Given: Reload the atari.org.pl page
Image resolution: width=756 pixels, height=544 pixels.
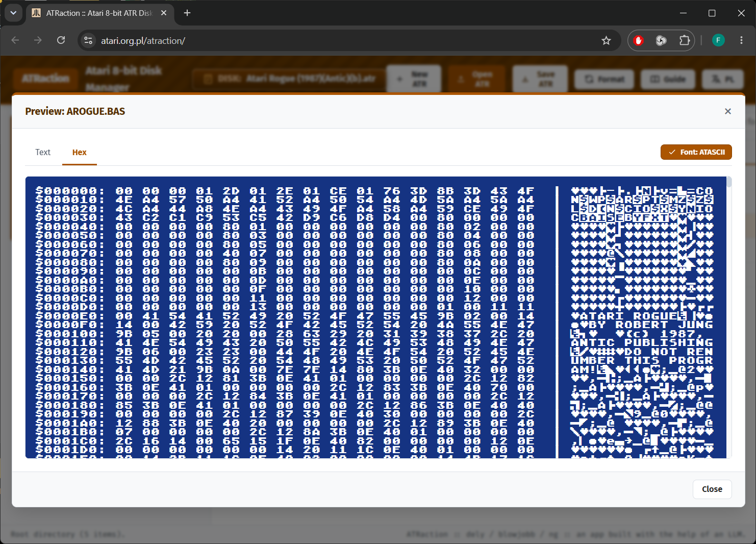Looking at the screenshot, I should pos(61,40).
